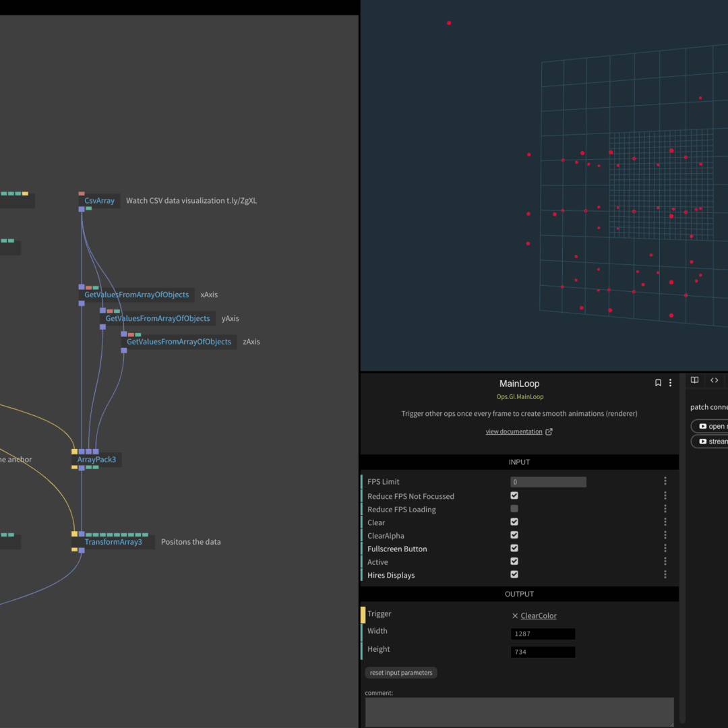Open the Clear row options menu
The width and height of the screenshot is (728, 728).
(x=665, y=522)
